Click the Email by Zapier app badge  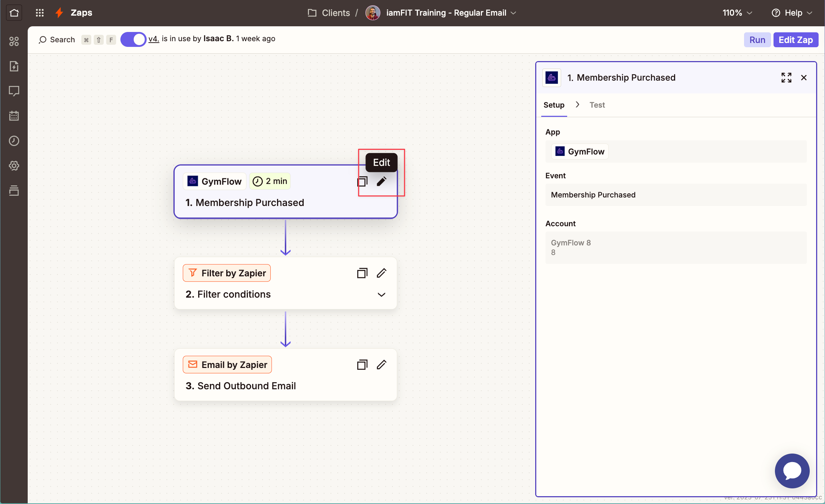coord(227,364)
